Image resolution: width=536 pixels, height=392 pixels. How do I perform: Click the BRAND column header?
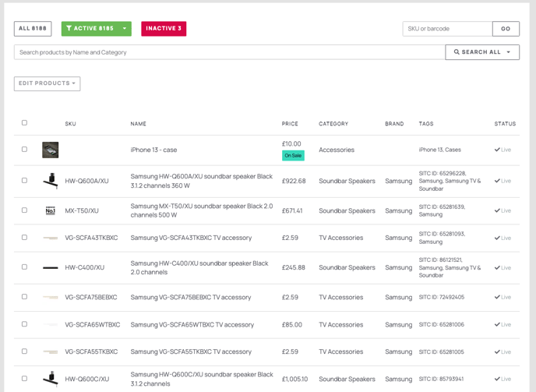(x=394, y=124)
